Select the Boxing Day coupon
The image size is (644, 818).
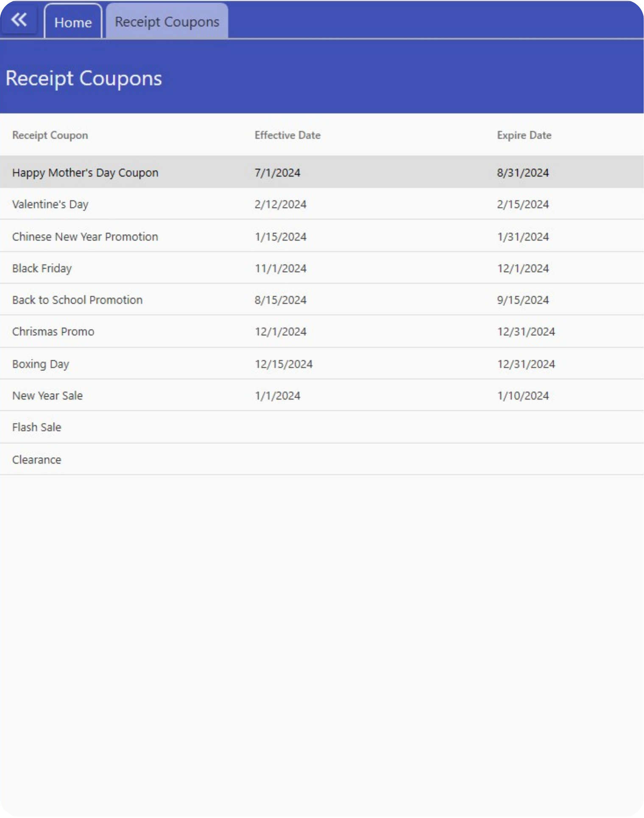pyautogui.click(x=41, y=364)
